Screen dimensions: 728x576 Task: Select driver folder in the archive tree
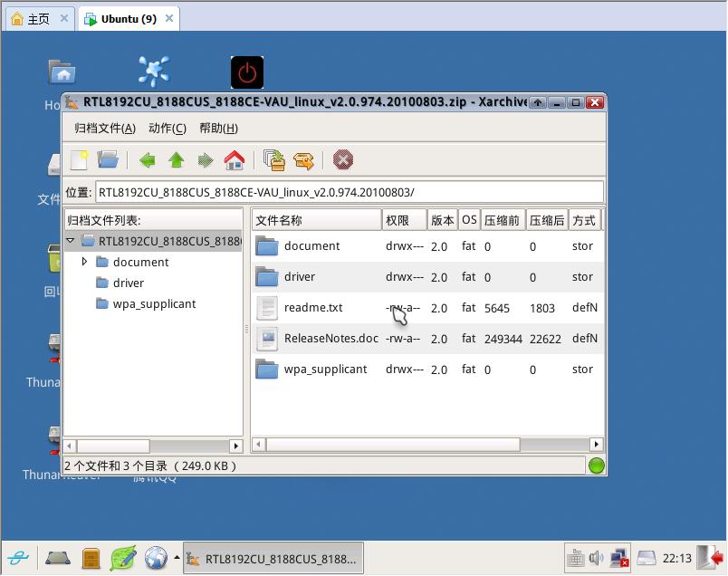point(129,283)
